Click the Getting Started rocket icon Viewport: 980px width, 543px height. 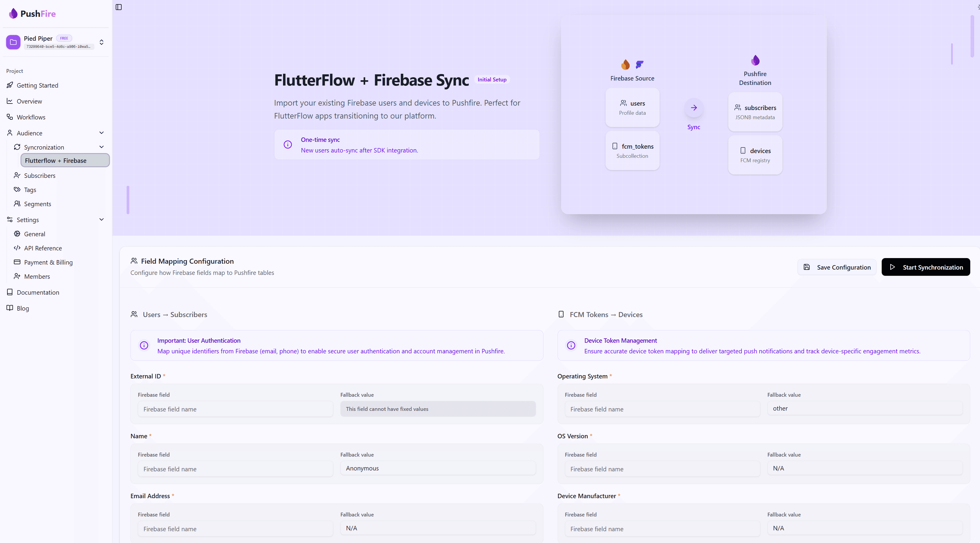[10, 85]
